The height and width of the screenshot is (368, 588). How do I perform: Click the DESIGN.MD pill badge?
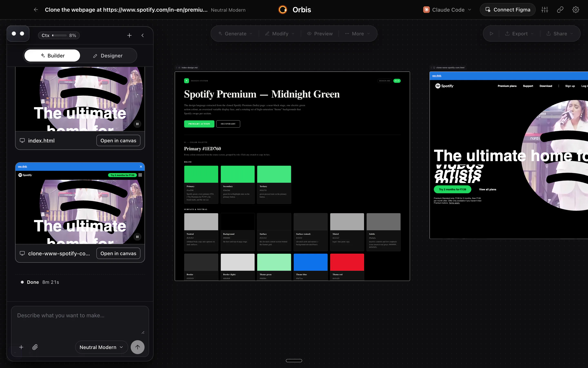[x=385, y=81]
